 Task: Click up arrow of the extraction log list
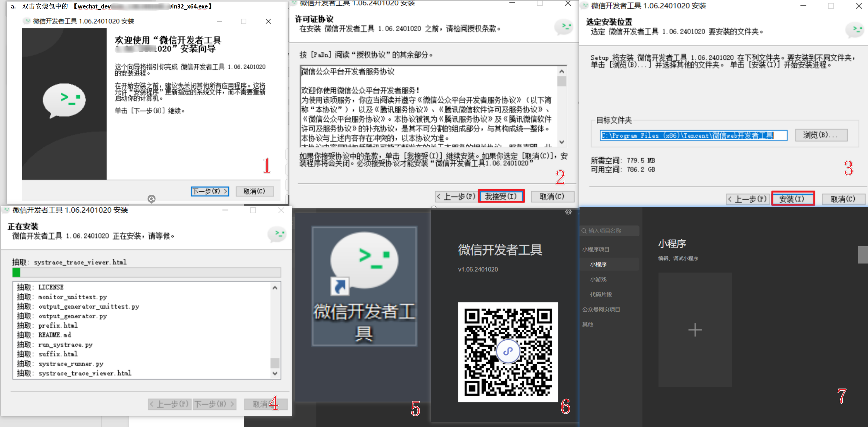[x=275, y=288]
